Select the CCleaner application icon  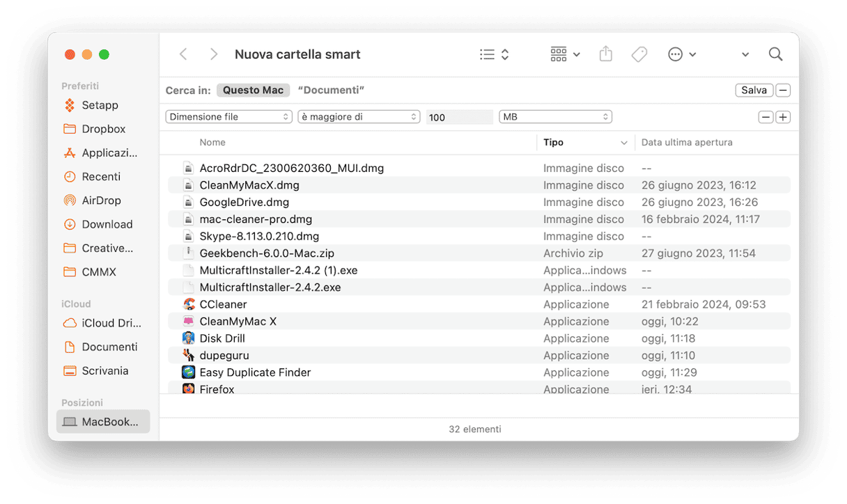(189, 304)
